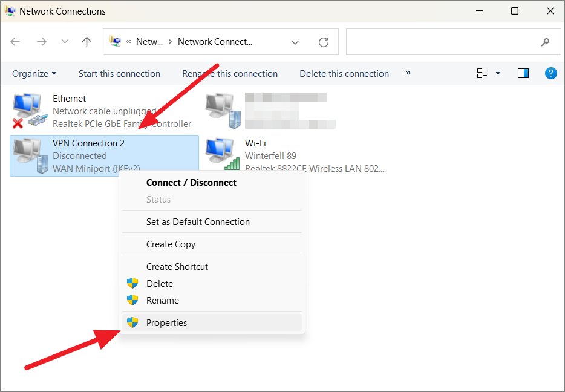
Task: Click the search magnifier icon
Action: pyautogui.click(x=545, y=42)
